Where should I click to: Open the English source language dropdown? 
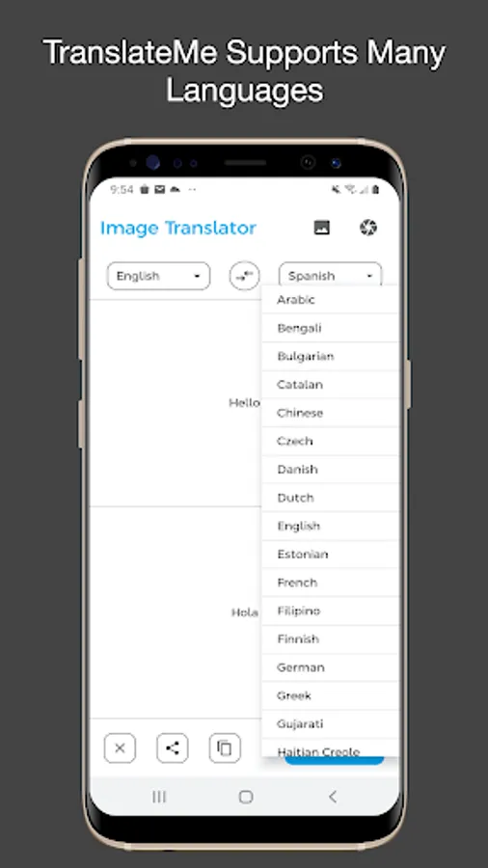point(158,276)
